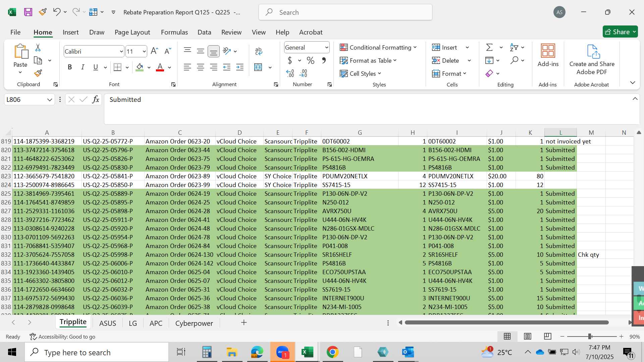Switch to the ASUS sheet tab
644x362 pixels.
pos(108,323)
